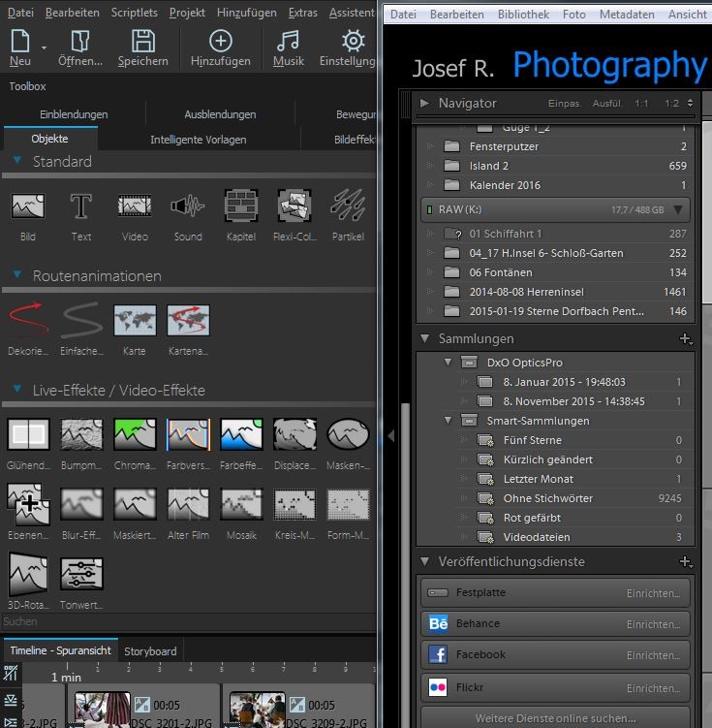Select the Text object icon
Image resolution: width=712 pixels, height=728 pixels.
coord(81,206)
